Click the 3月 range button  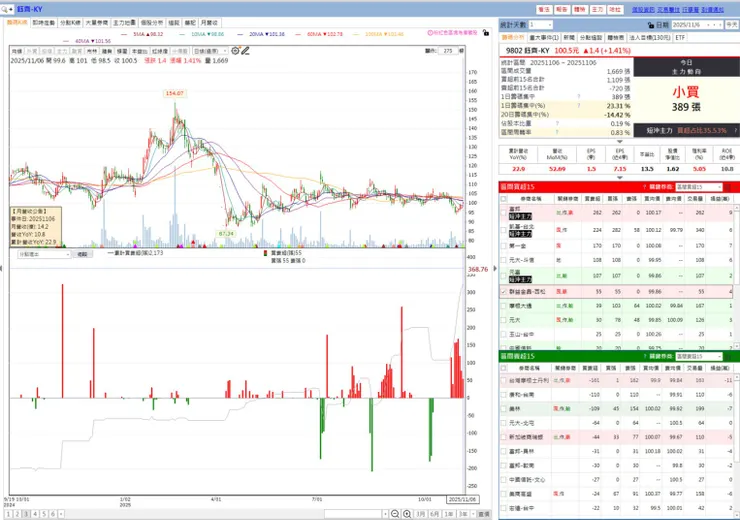point(420,514)
